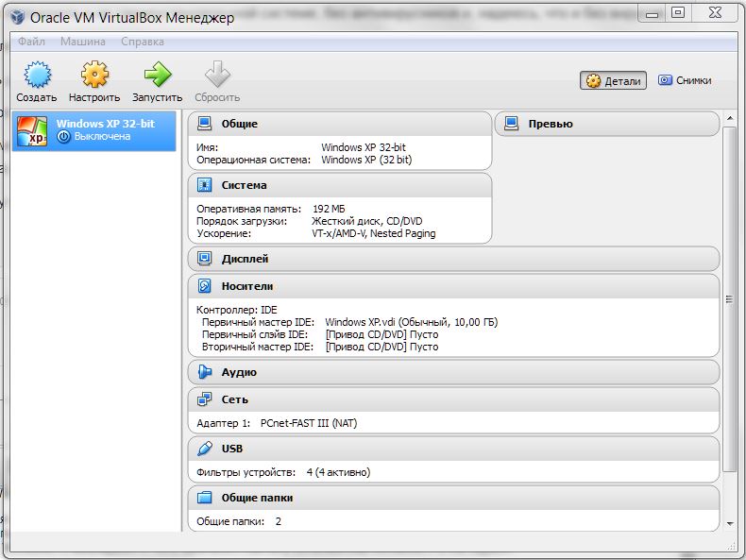Click PCnet-FAST III (NAT) adapter text
The width and height of the screenshot is (746, 560).
click(309, 423)
